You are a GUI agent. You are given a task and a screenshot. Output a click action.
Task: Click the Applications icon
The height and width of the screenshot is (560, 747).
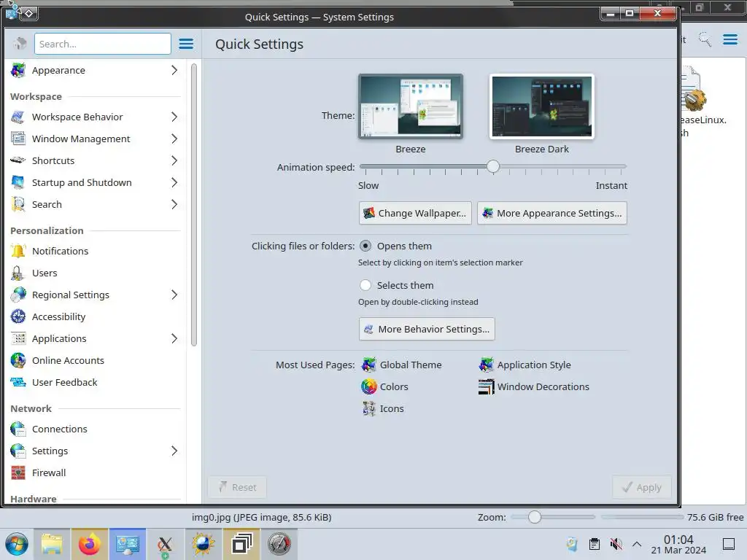[x=18, y=338]
